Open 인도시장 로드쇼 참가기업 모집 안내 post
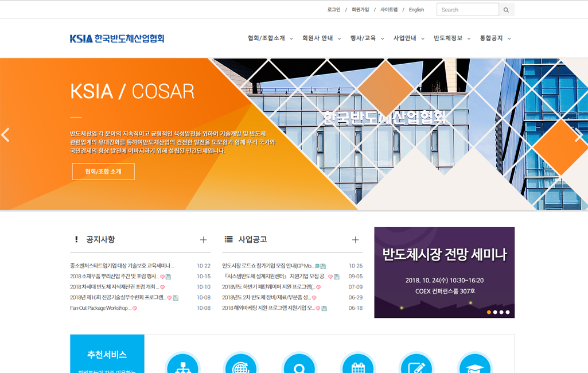Image resolution: width=588 pixels, height=373 pixels. coord(268,266)
